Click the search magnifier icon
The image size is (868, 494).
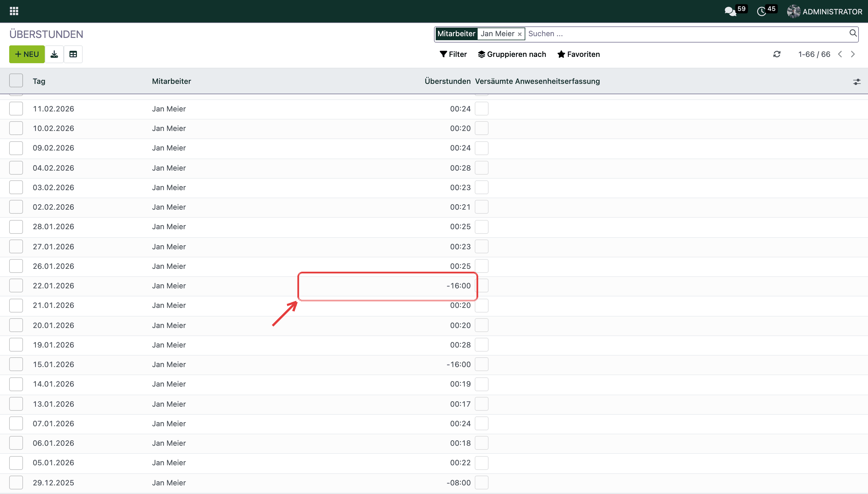[853, 33]
